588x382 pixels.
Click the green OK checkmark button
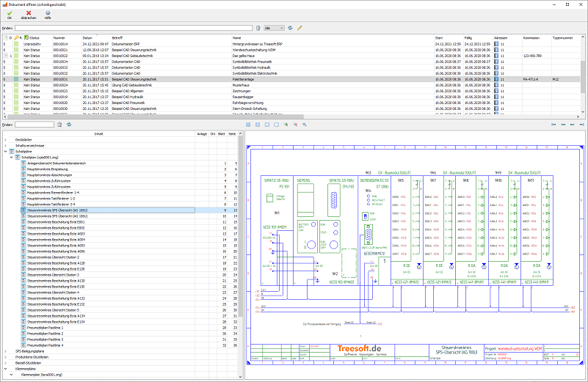9,14
